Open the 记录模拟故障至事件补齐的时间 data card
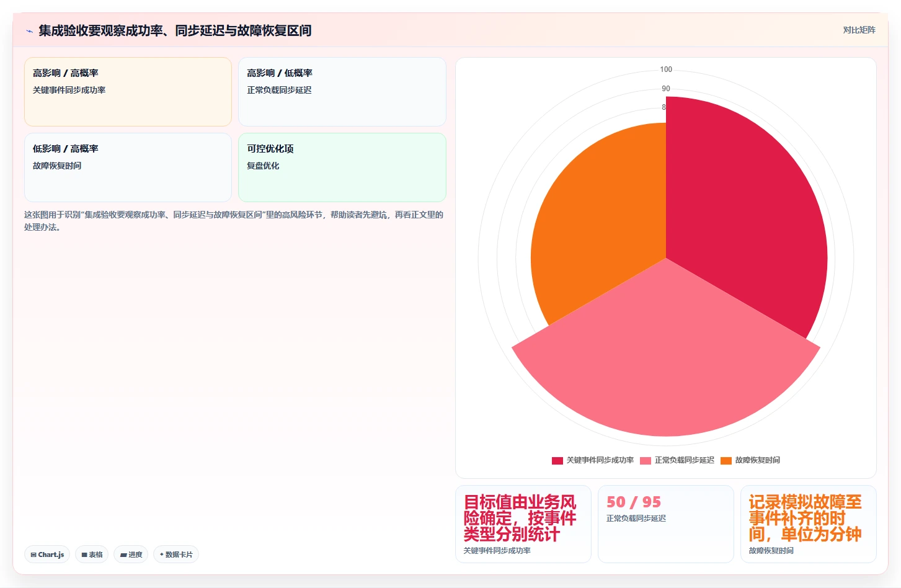901x588 pixels. click(809, 524)
